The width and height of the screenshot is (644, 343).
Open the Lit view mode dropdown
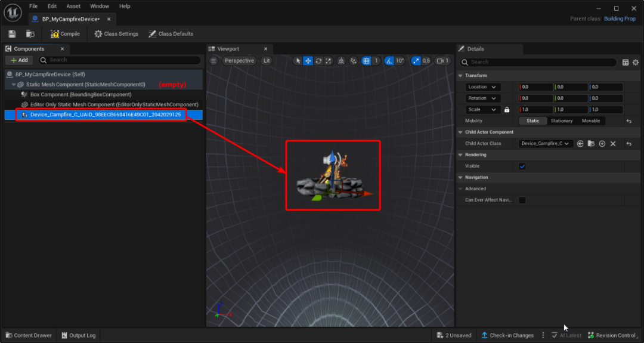tap(267, 61)
